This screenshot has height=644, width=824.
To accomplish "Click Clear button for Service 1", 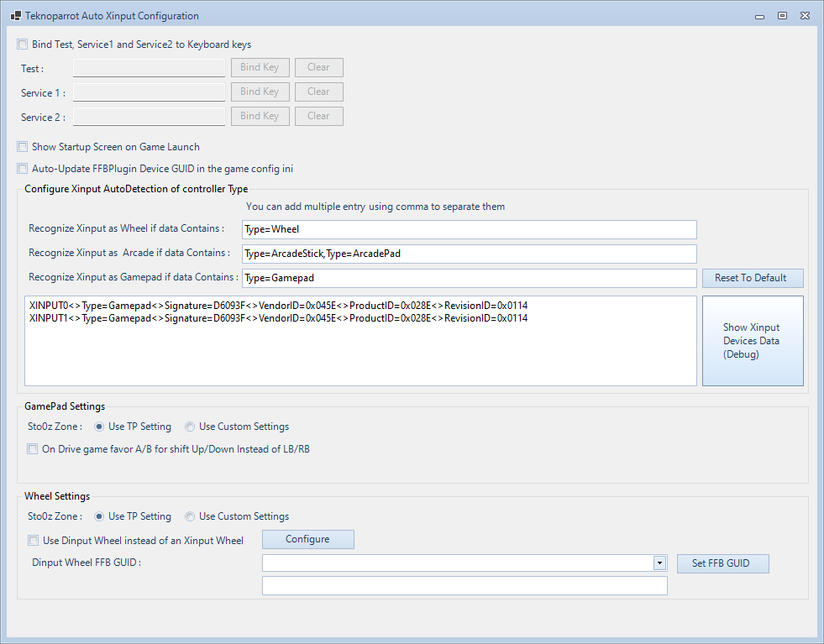I will point(319,92).
